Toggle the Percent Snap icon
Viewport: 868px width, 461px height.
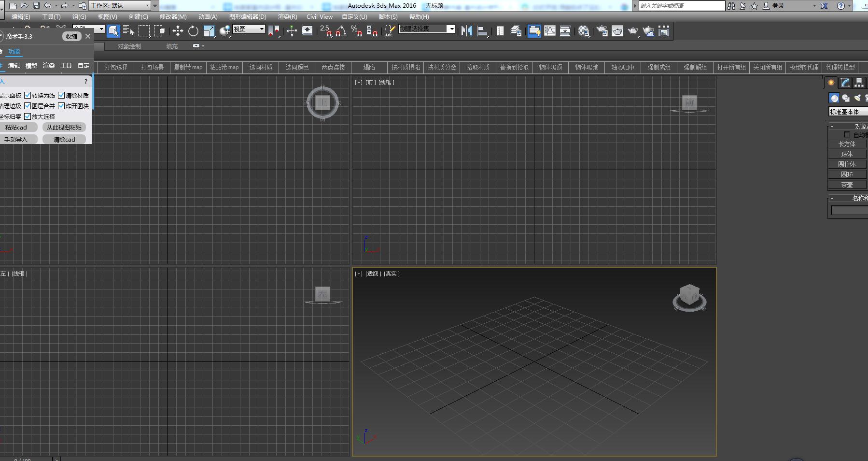click(356, 31)
